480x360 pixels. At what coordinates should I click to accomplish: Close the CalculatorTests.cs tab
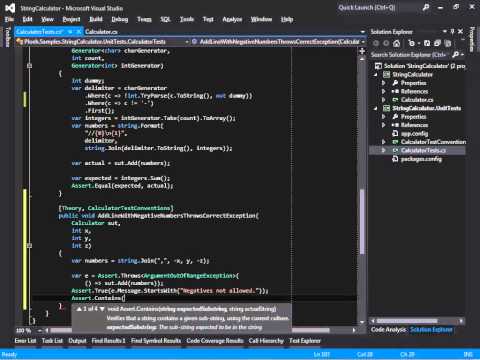click(x=79, y=32)
